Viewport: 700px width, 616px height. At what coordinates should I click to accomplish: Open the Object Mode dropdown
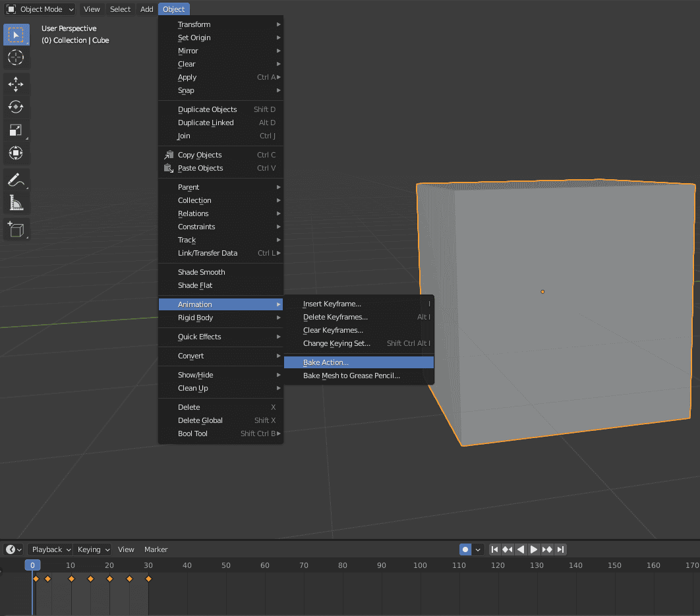pyautogui.click(x=40, y=9)
